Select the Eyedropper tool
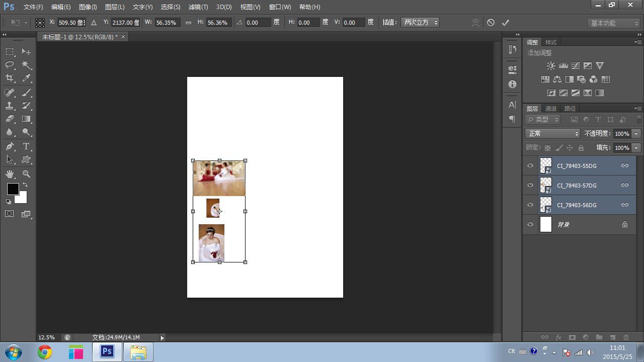The width and height of the screenshot is (644, 362). pyautogui.click(x=26, y=78)
